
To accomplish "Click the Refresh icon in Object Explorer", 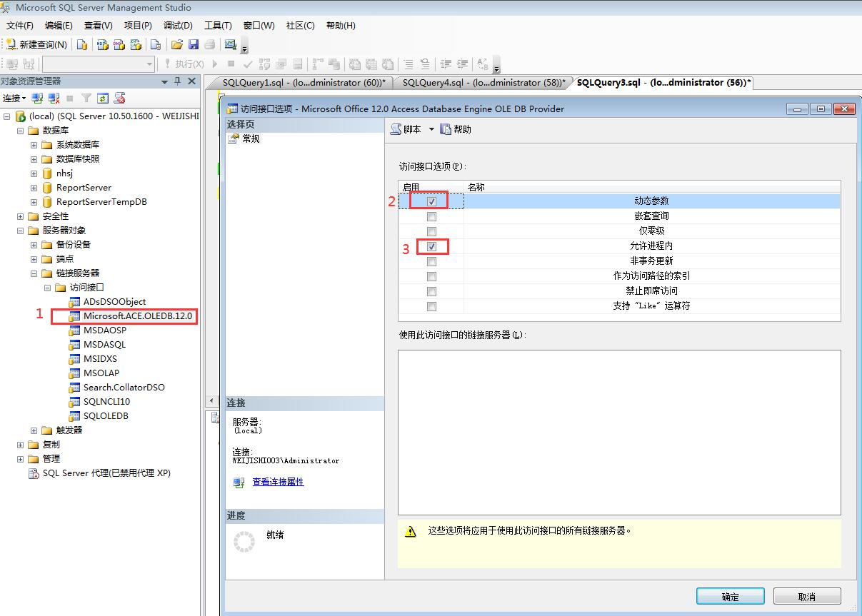I will [x=103, y=98].
